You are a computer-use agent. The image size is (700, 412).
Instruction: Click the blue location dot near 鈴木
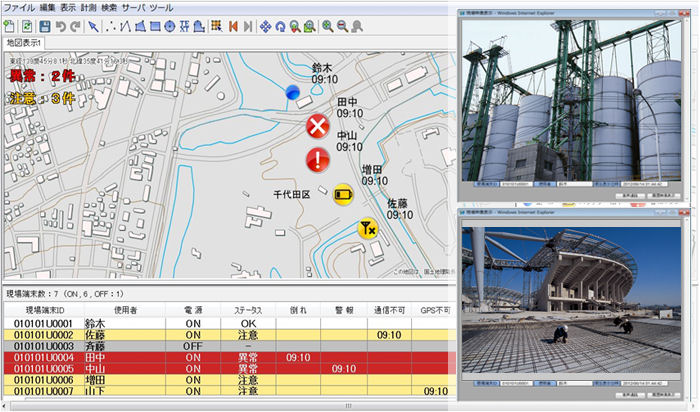click(x=292, y=92)
